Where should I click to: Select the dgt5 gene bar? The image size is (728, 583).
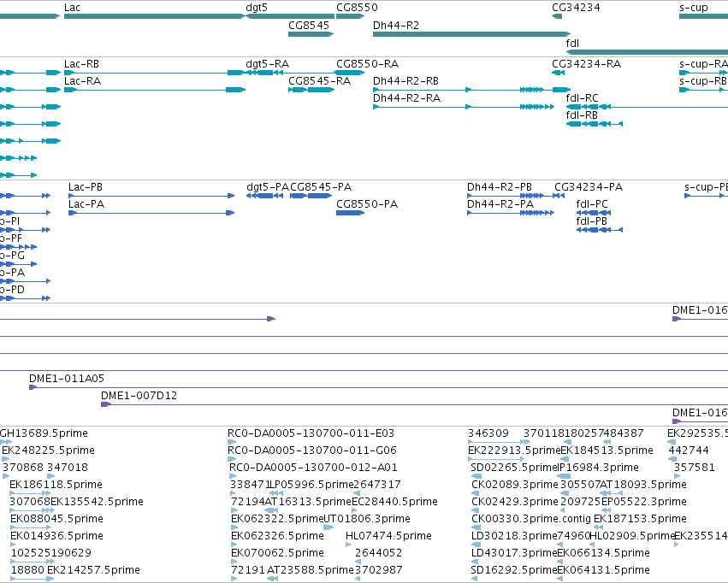pos(290,16)
